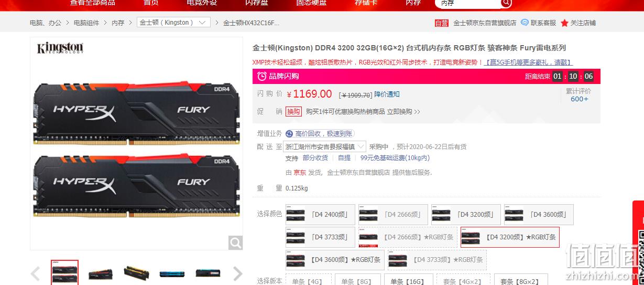The height and width of the screenshot is (285, 644).
Task: Open the 固态硬盘 navigation tab
Action: (x=311, y=3)
